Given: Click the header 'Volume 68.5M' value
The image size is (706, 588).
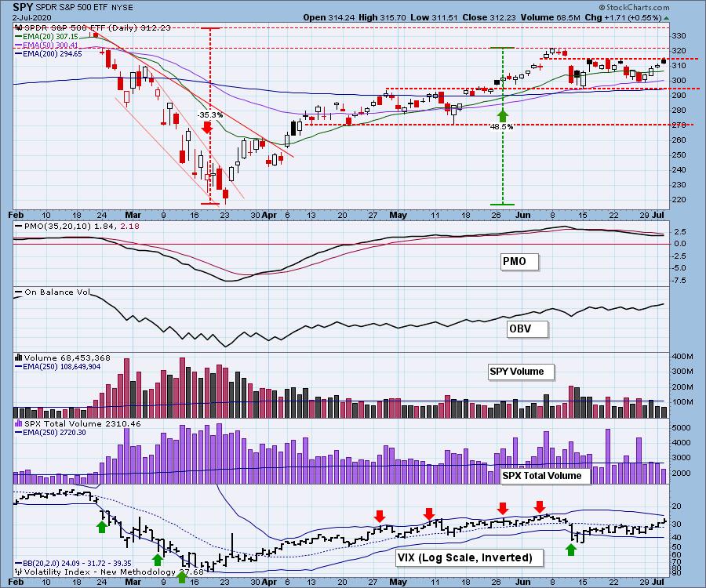Looking at the screenshot, I should coord(550,17).
